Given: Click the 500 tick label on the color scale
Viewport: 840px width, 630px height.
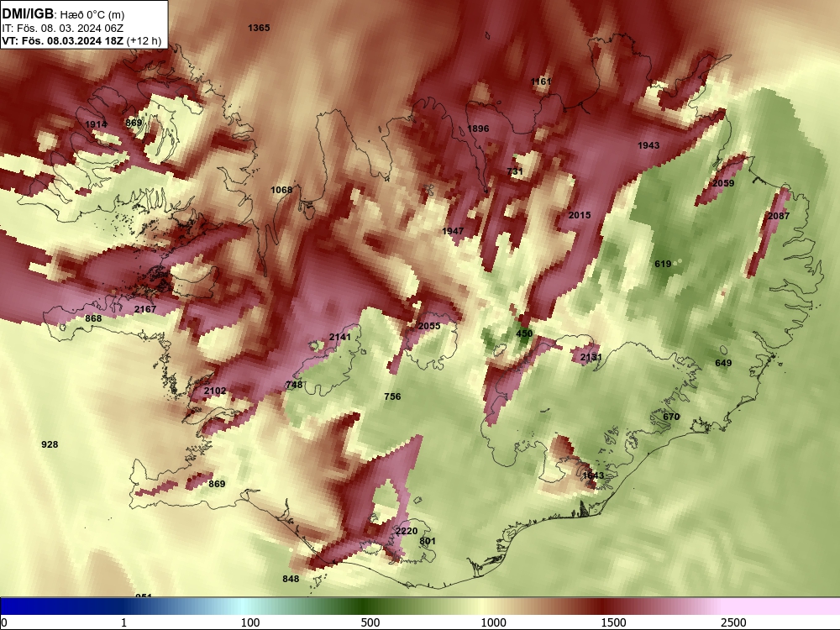Looking at the screenshot, I should [370, 622].
